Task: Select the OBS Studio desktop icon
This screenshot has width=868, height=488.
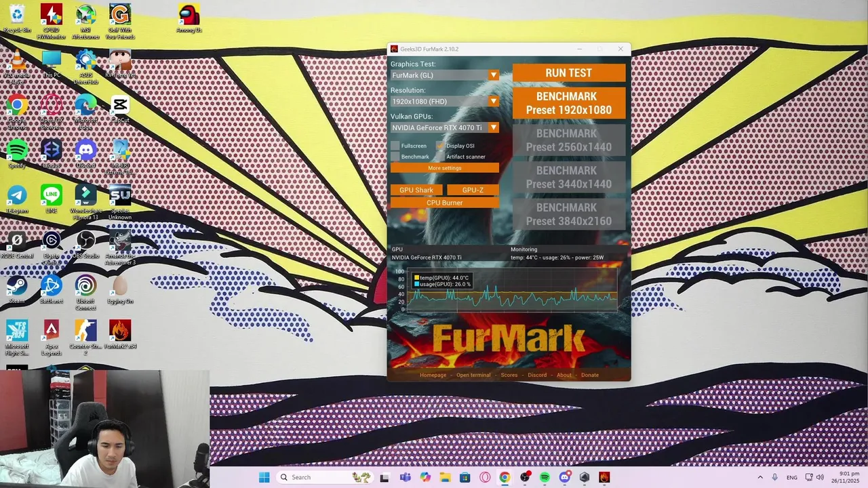Action: coord(85,245)
